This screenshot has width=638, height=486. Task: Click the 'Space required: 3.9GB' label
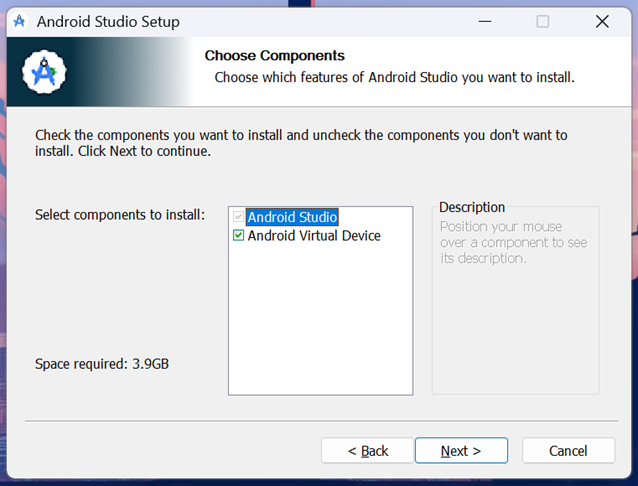[x=102, y=364]
